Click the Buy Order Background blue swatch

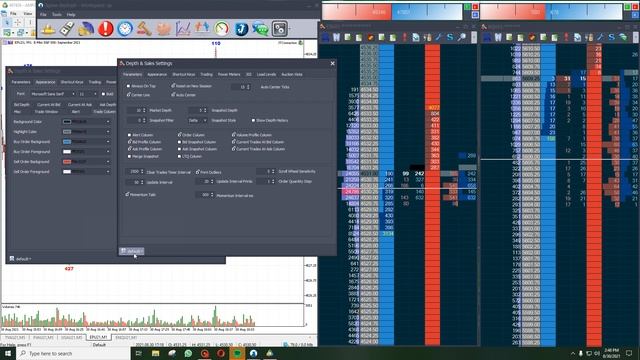67,142
